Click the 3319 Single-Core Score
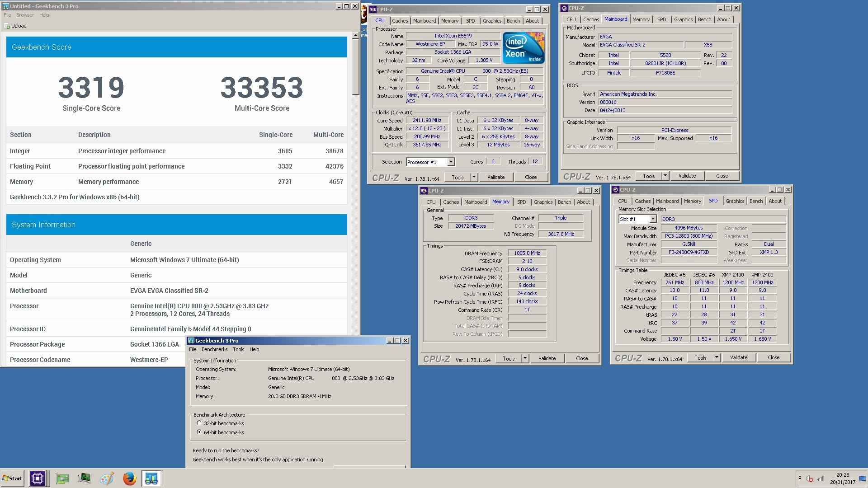This screenshot has width=868, height=488. 91,88
